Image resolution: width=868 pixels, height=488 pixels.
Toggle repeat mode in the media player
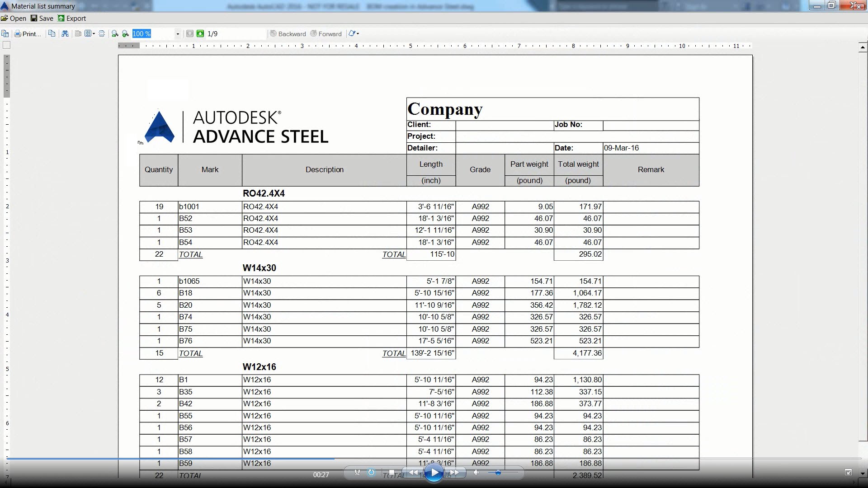coord(371,472)
